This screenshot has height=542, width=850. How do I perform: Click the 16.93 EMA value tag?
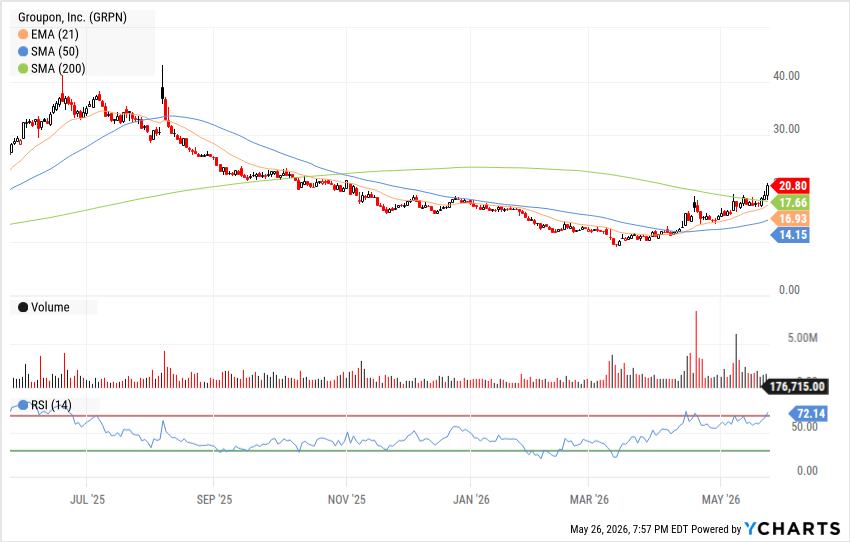tap(790, 219)
